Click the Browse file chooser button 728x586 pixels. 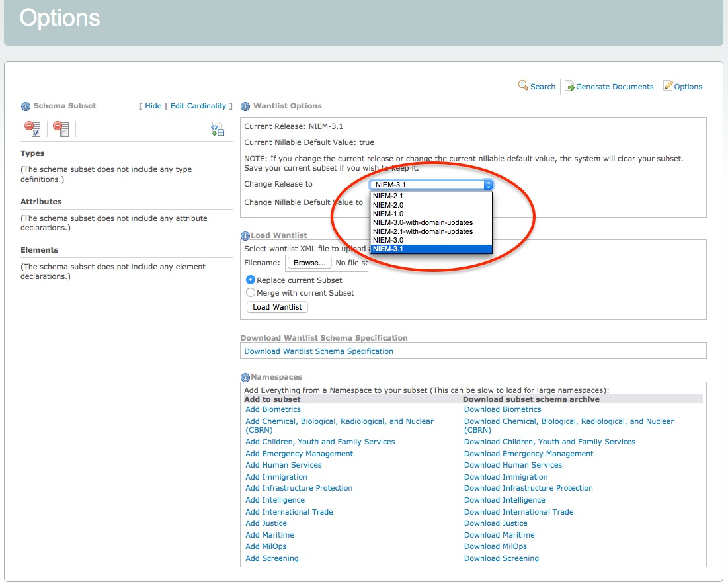click(x=309, y=263)
